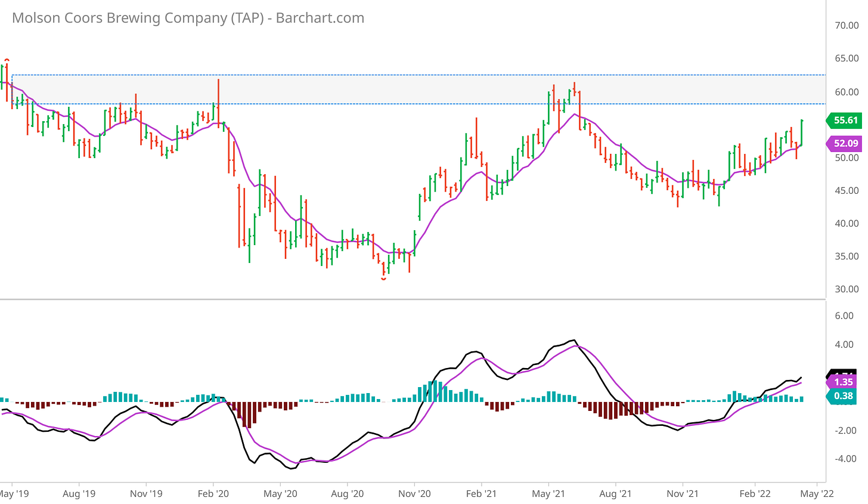
Task: Click the red high marker above the May 2019 bar
Action: pos(7,60)
